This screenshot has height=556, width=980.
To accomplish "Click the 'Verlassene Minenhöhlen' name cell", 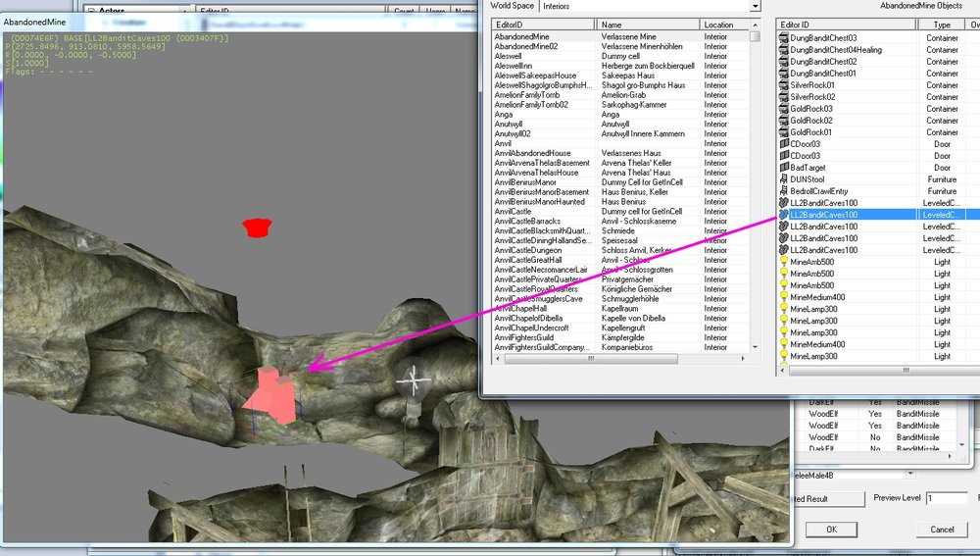I will click(642, 47).
